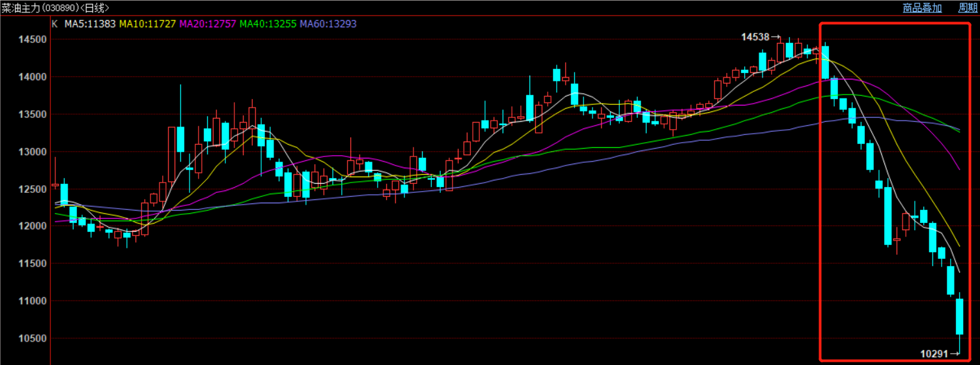Select the MA10:11727 indicator label

(x=147, y=23)
